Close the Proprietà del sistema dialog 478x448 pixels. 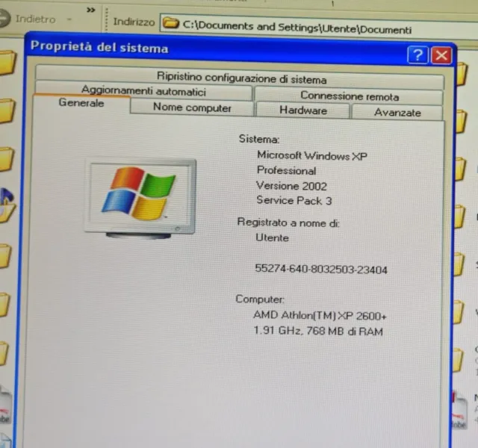[441, 55]
